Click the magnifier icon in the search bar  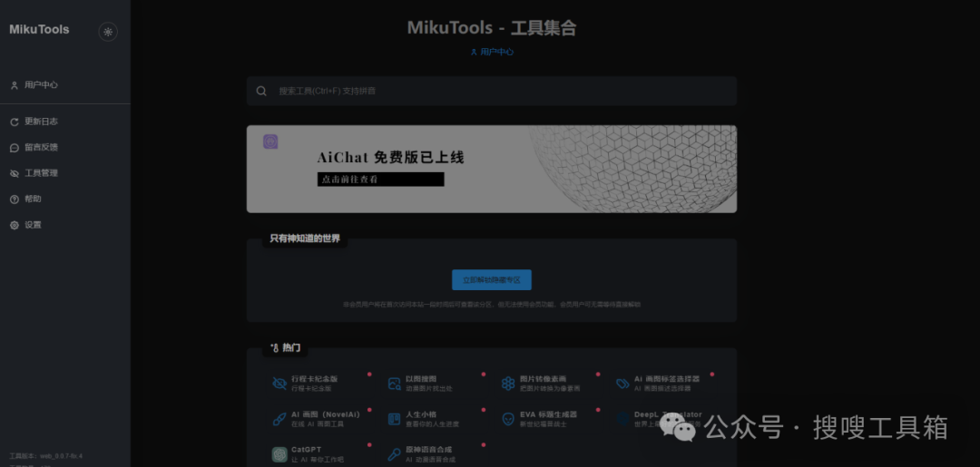(x=261, y=92)
